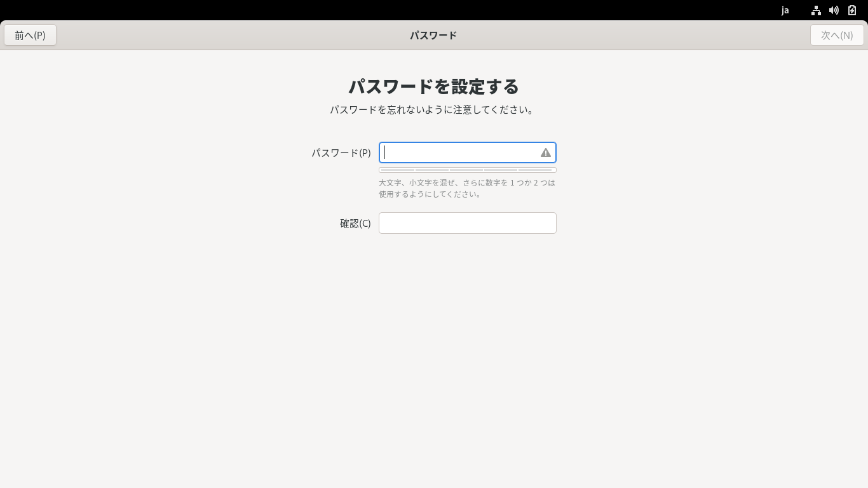Click the パスワード title in header bar
Image resolution: width=868 pixels, height=488 pixels.
[433, 35]
